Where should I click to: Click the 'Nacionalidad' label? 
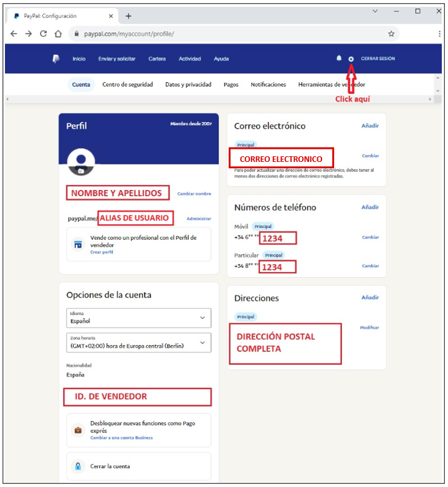click(x=79, y=365)
